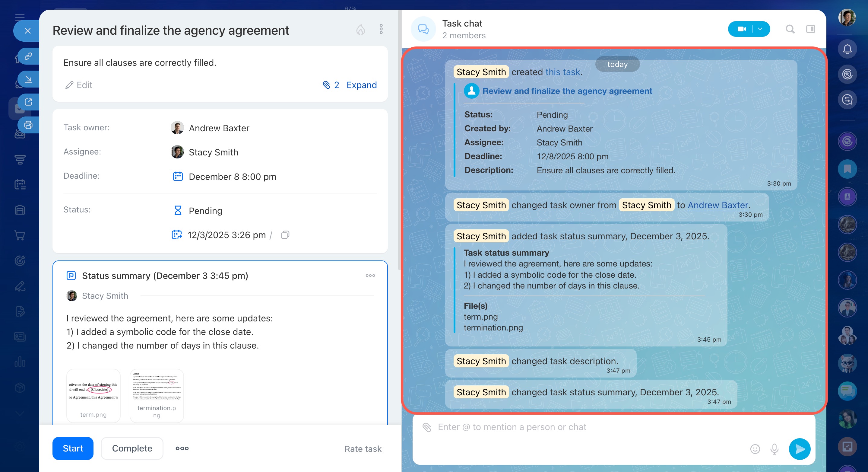
Task: Click the Andrew Baxter link in chat
Action: [718, 205]
